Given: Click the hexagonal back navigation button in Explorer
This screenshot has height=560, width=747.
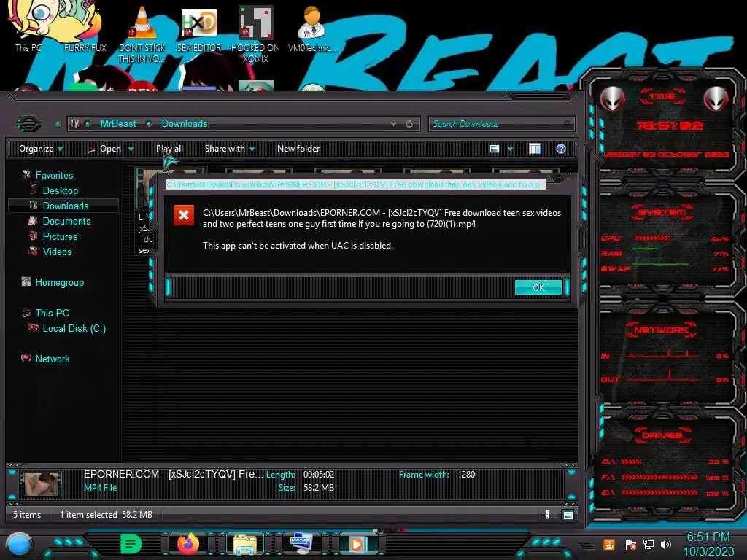Looking at the screenshot, I should click(29, 124).
